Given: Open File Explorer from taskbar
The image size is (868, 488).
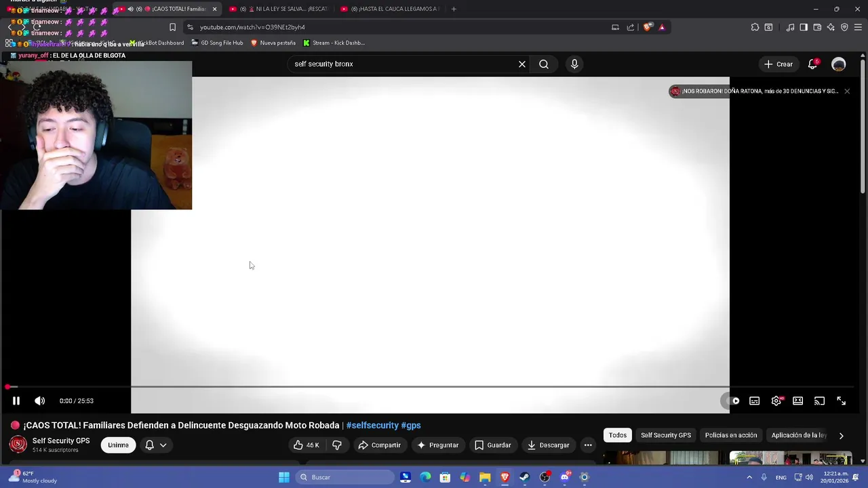Looking at the screenshot, I should pyautogui.click(x=485, y=477).
